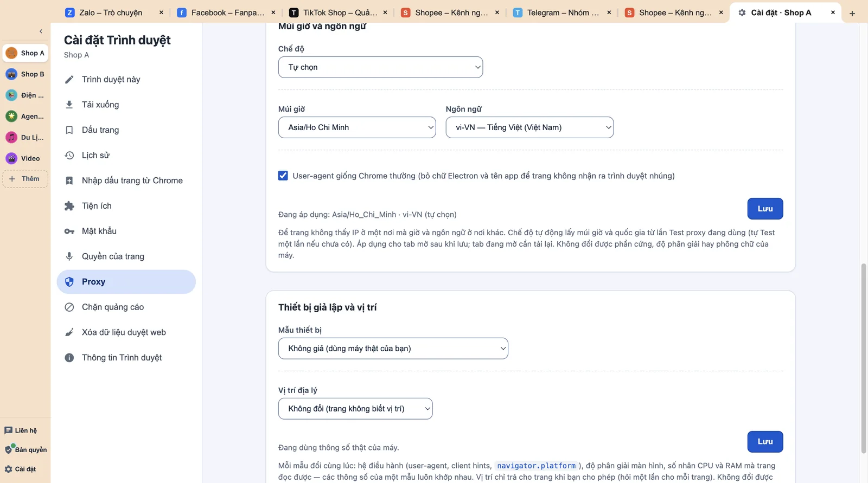The width and height of the screenshot is (868, 483).
Task: Open Nhập dấu trang từ Chrome
Action: (x=126, y=181)
